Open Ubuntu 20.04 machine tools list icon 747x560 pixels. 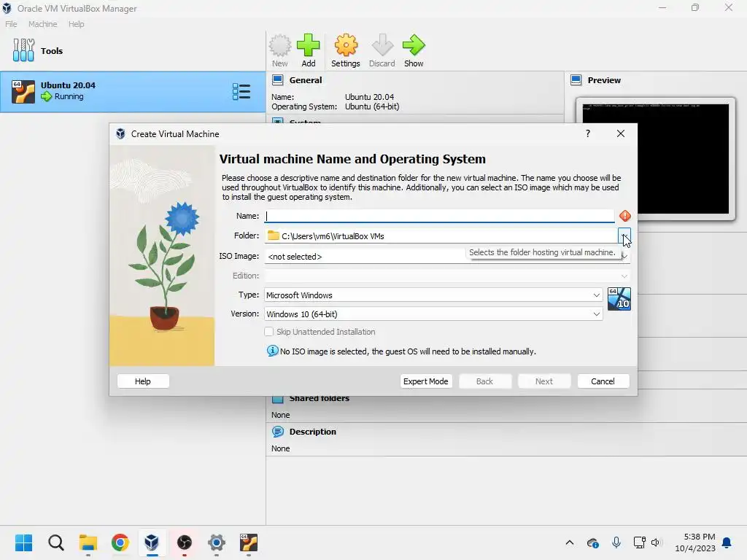[241, 91]
